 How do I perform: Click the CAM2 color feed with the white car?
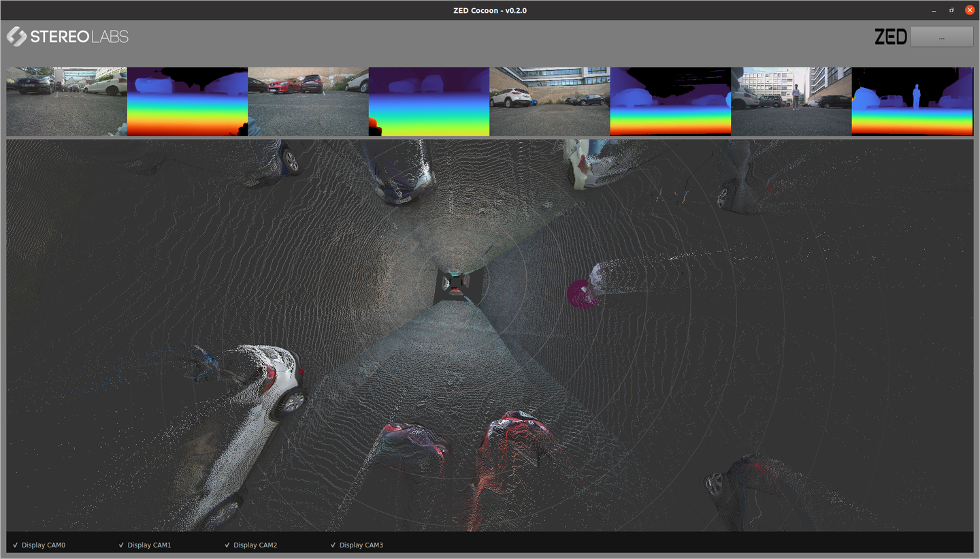coord(549,101)
